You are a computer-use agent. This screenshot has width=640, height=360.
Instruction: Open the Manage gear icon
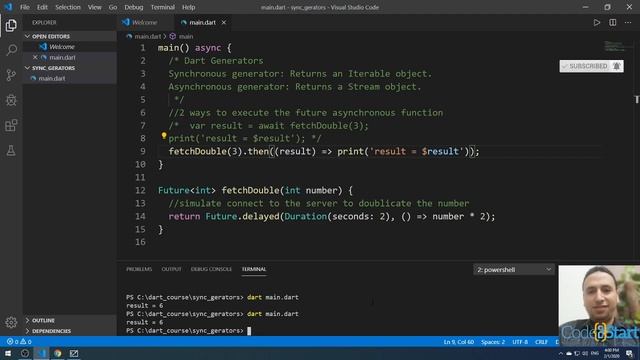(x=11, y=322)
